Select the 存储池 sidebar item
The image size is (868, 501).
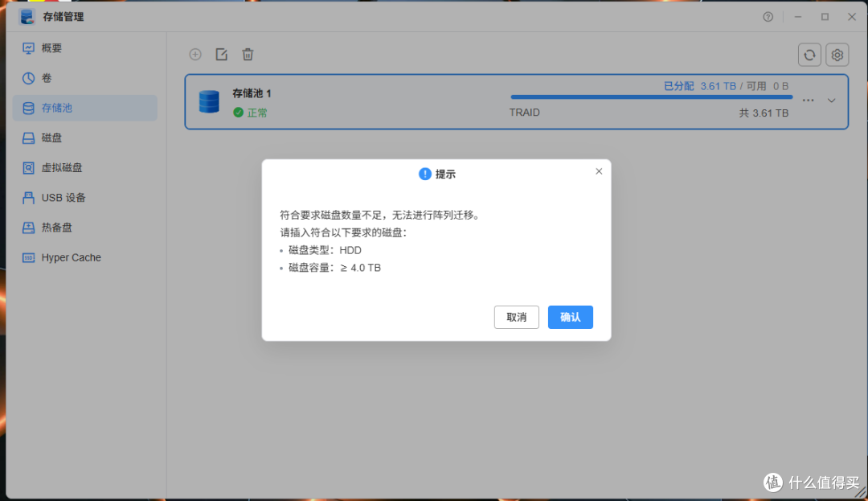(x=84, y=108)
